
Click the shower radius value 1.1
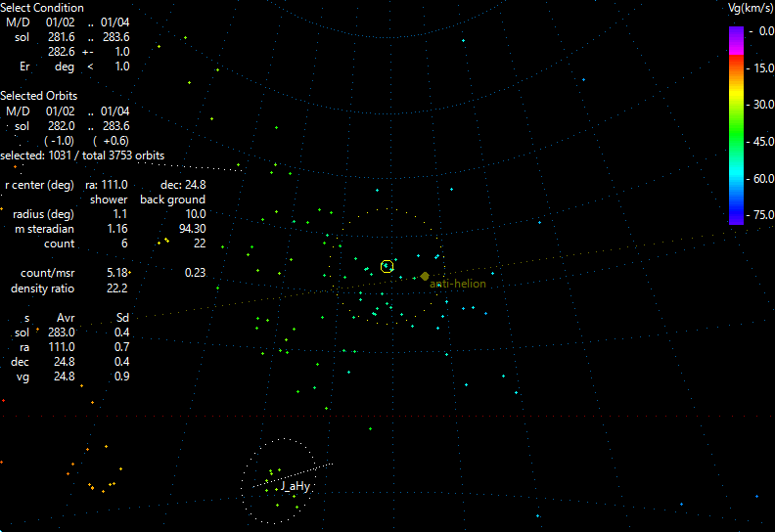(119, 214)
